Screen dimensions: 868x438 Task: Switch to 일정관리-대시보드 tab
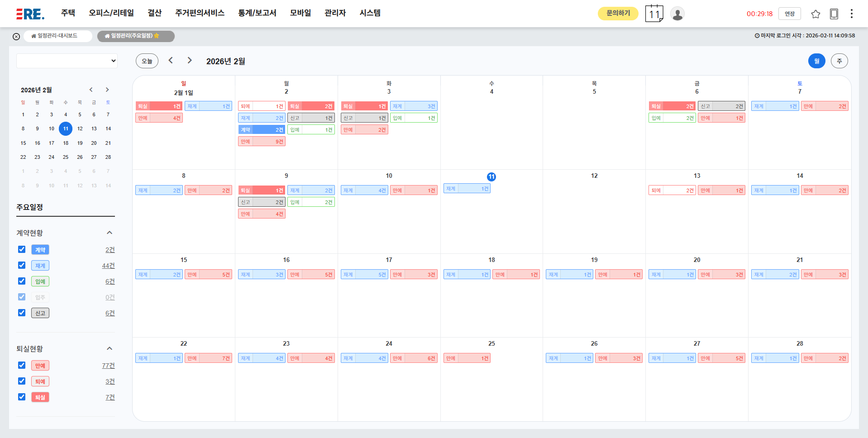(57, 36)
